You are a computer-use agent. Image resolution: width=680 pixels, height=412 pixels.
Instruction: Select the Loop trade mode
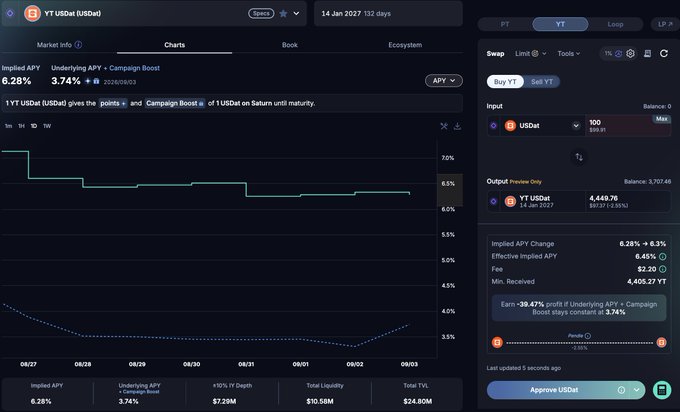[x=615, y=24]
